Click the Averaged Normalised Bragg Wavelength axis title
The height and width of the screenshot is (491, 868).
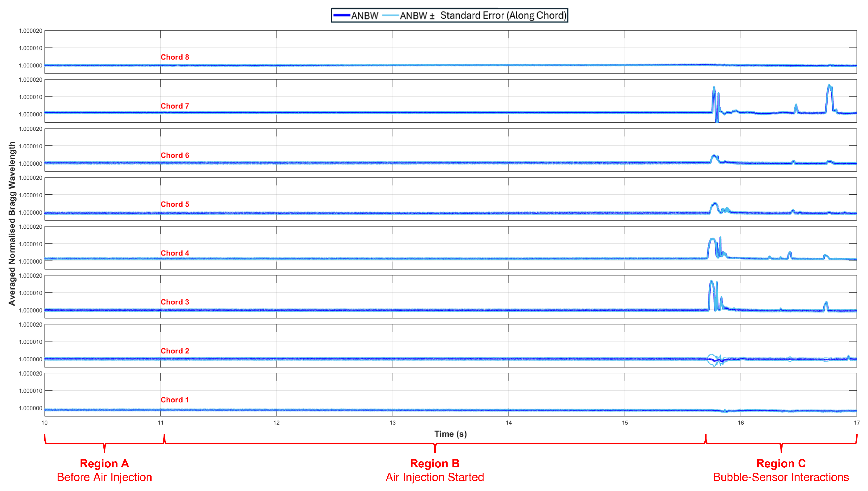[x=12, y=223]
